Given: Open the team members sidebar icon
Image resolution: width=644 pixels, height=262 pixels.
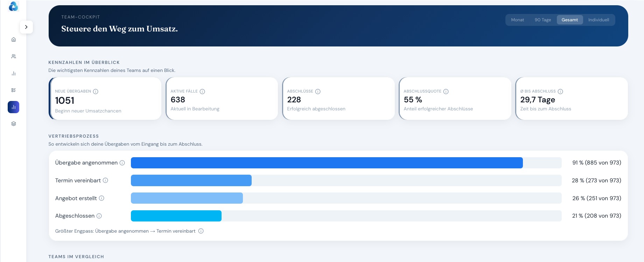Looking at the screenshot, I should (x=14, y=56).
